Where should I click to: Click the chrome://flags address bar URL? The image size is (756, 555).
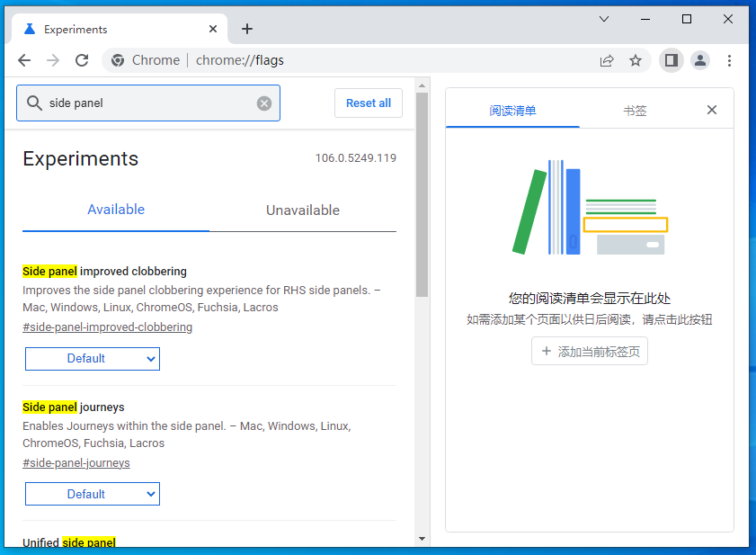240,60
